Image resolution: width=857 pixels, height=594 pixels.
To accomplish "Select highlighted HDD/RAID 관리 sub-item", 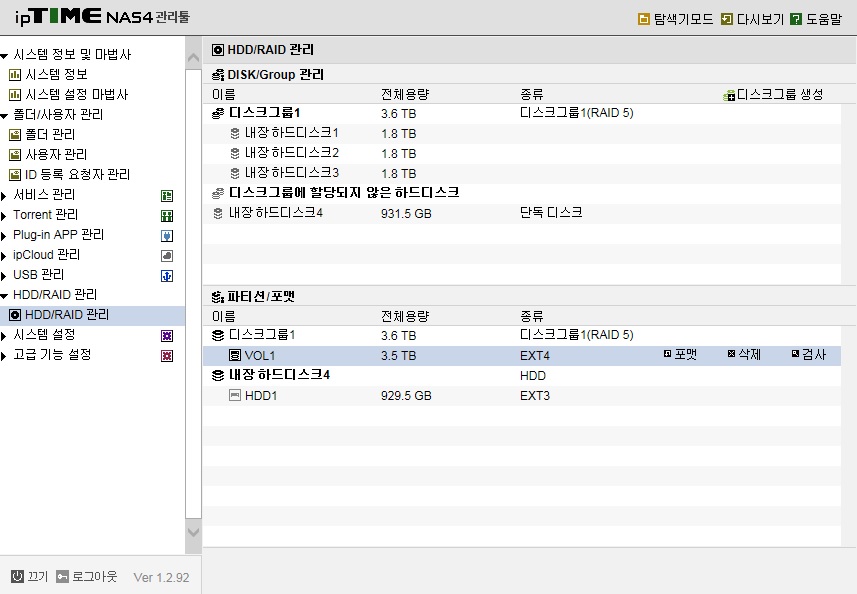I will [x=92, y=315].
